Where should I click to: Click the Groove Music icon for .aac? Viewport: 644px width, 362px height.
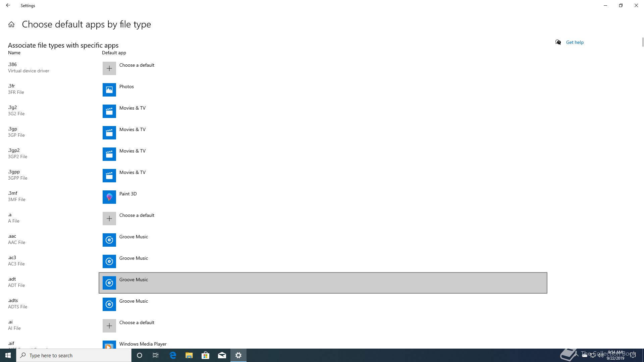coord(109,240)
